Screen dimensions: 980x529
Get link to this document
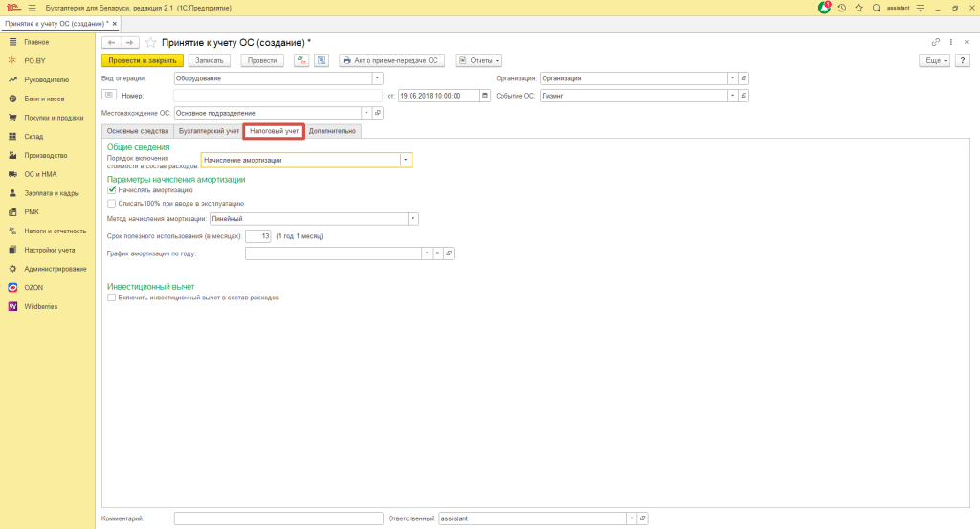[x=936, y=42]
